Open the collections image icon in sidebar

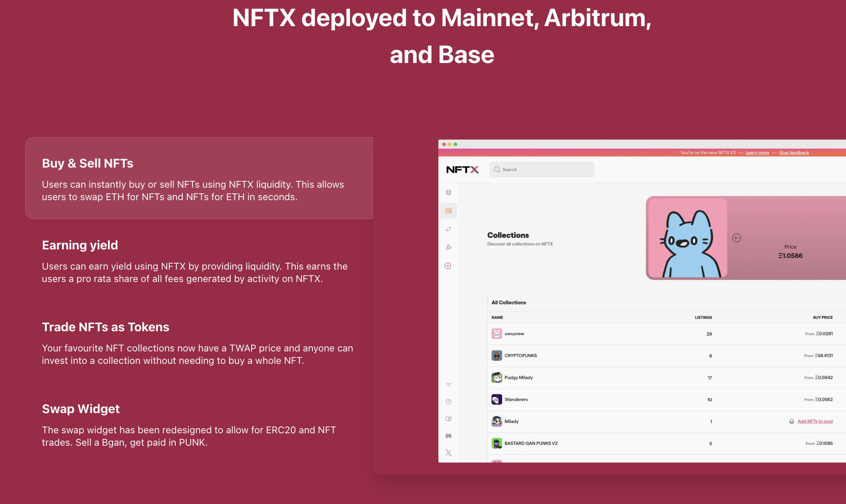coord(448,211)
